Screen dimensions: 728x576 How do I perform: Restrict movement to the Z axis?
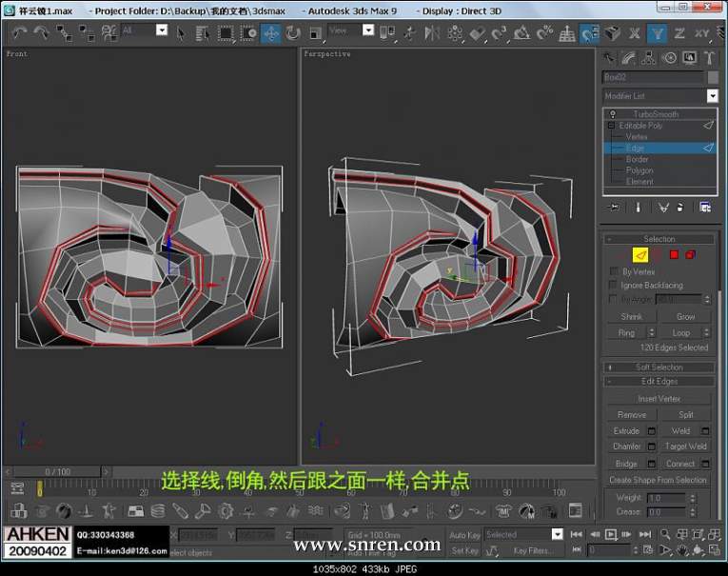coord(679,33)
